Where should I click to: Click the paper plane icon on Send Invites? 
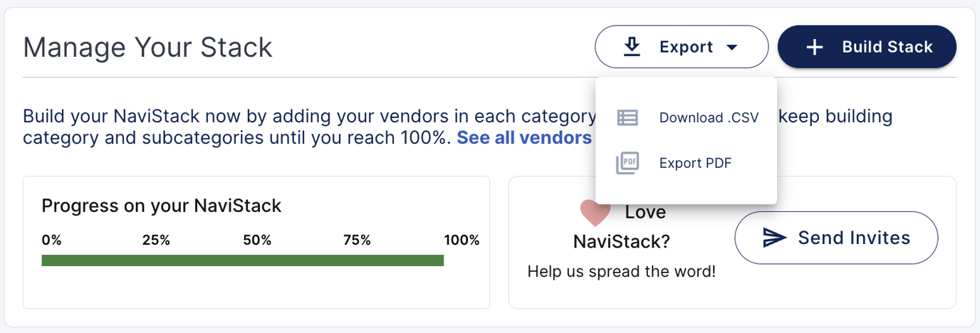coord(774,238)
